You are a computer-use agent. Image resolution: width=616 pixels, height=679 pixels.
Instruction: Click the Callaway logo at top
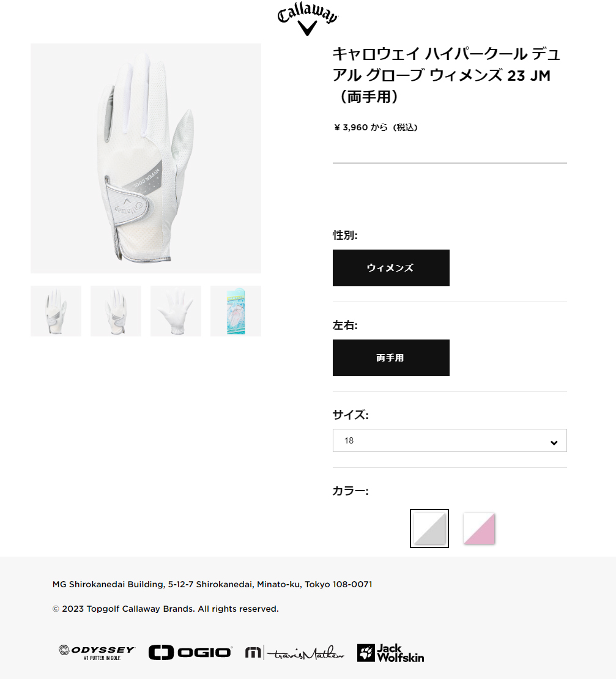pyautogui.click(x=307, y=20)
